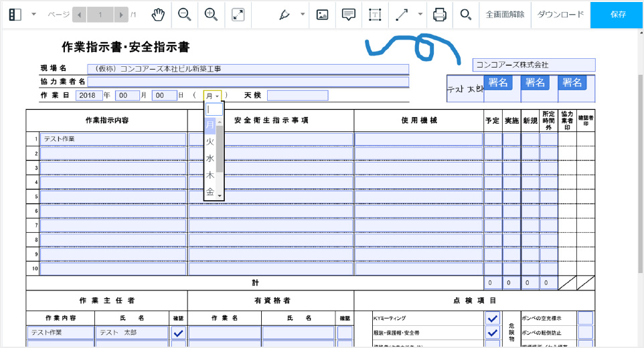Screen dimensions: 644x348
Task: Toggle the KYミーティング checkbox
Action: 492,319
